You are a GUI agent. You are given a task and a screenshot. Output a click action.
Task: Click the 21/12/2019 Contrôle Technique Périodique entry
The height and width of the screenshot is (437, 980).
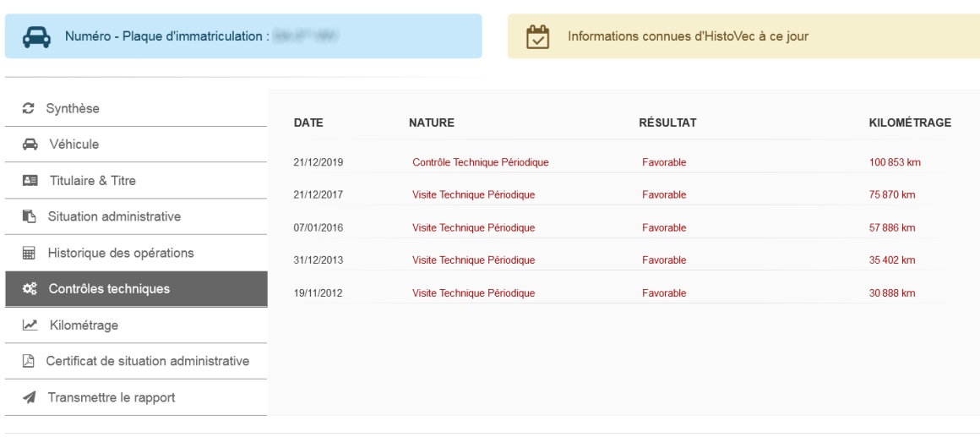click(x=480, y=162)
